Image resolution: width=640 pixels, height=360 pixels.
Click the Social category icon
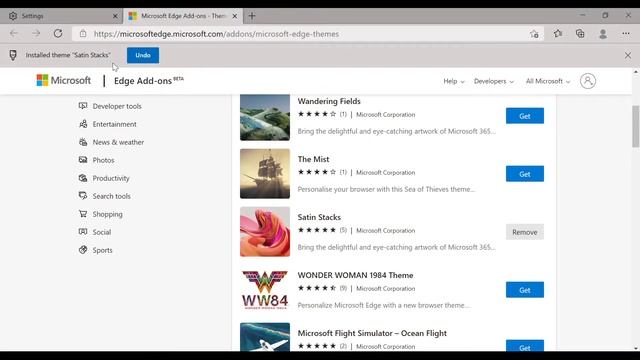tap(83, 231)
